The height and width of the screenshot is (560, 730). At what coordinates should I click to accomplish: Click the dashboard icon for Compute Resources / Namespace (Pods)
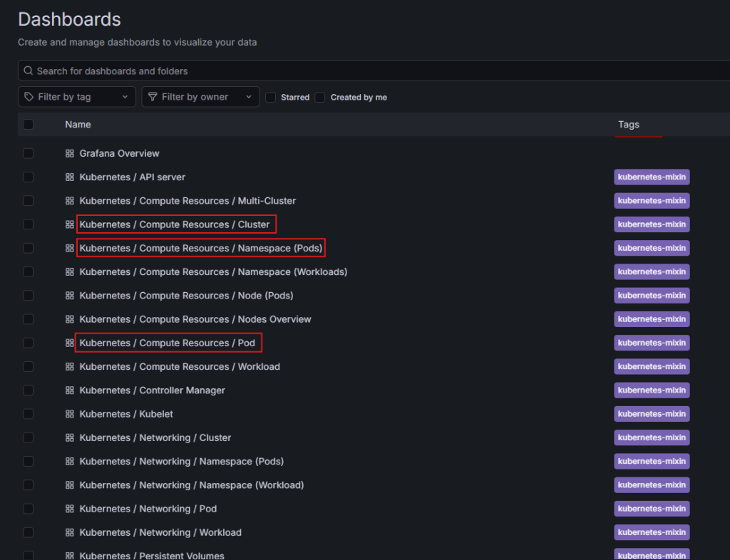[x=70, y=249]
